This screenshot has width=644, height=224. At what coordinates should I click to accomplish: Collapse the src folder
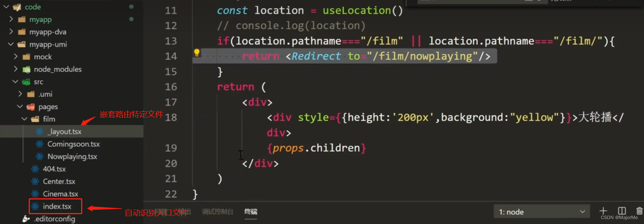(x=15, y=82)
